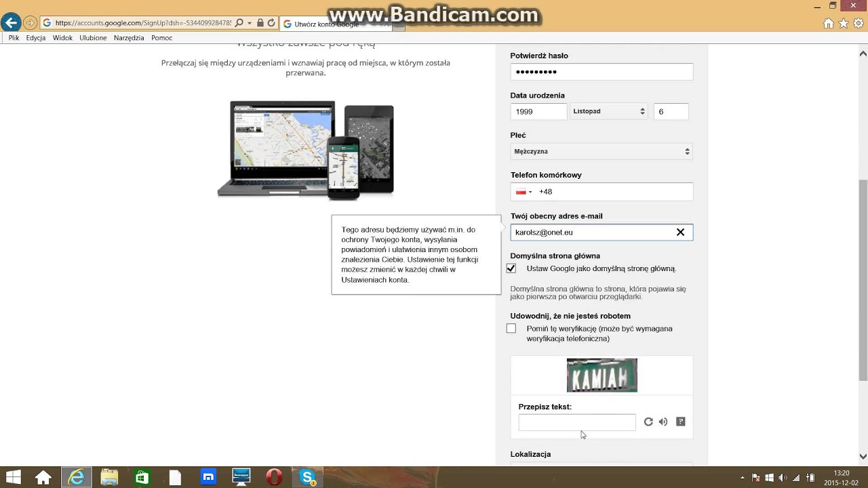This screenshot has height=488, width=868.
Task: Open the green Windows Store taskbar icon
Action: tap(142, 477)
